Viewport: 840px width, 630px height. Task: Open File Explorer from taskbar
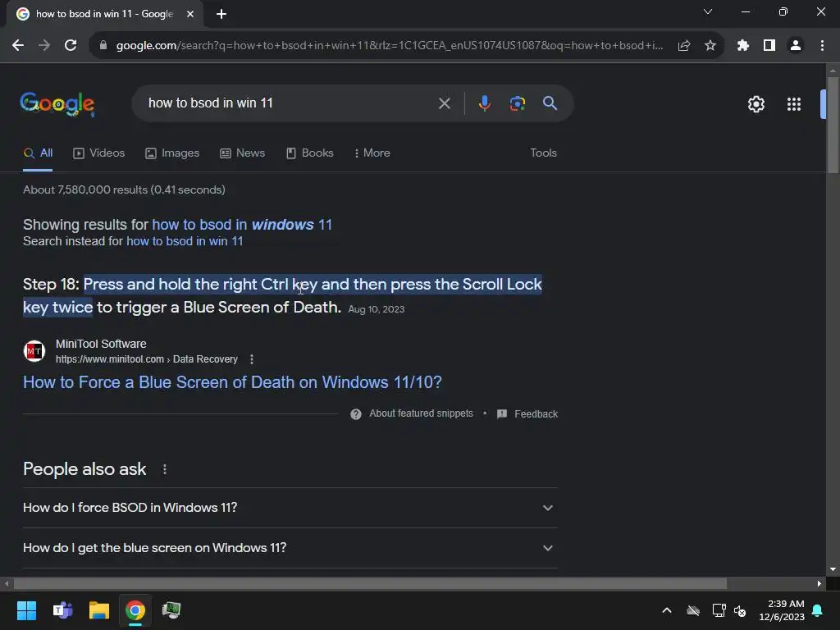tap(99, 610)
